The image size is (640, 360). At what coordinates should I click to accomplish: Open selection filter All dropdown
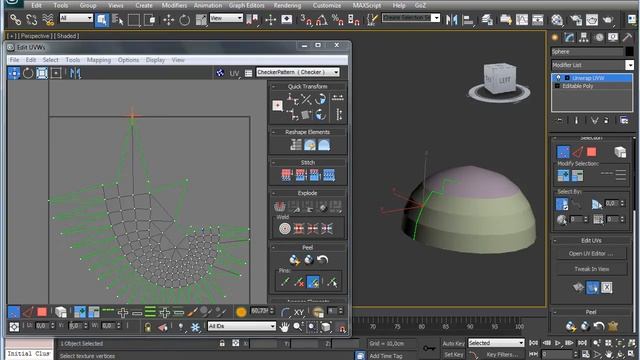(76, 18)
